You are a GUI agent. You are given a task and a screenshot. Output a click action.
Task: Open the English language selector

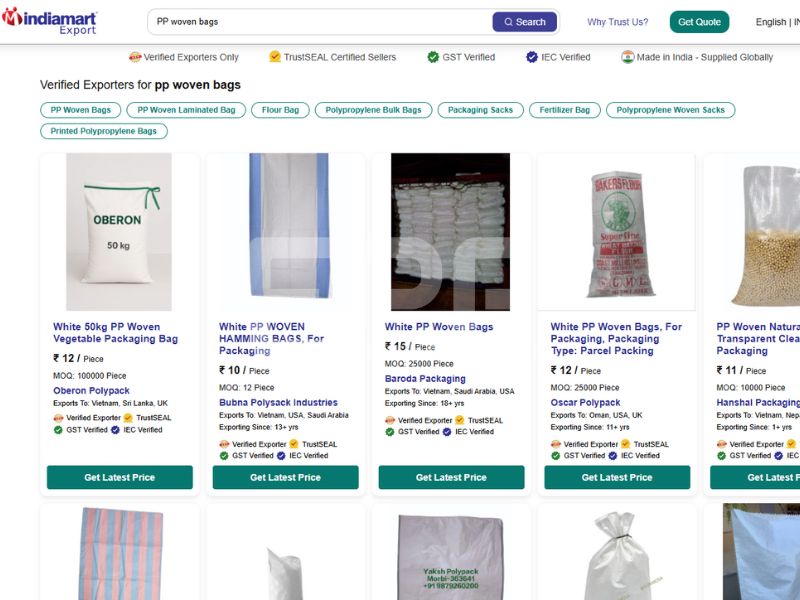(x=776, y=22)
